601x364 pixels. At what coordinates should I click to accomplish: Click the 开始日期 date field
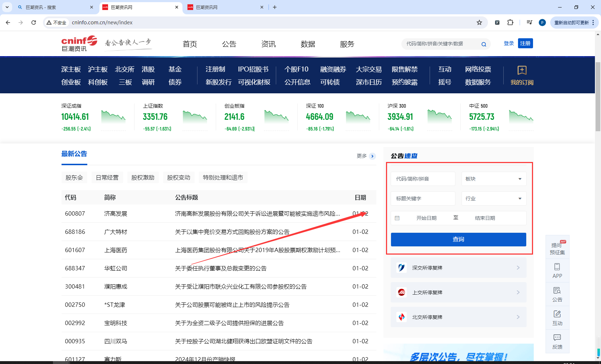[426, 218]
